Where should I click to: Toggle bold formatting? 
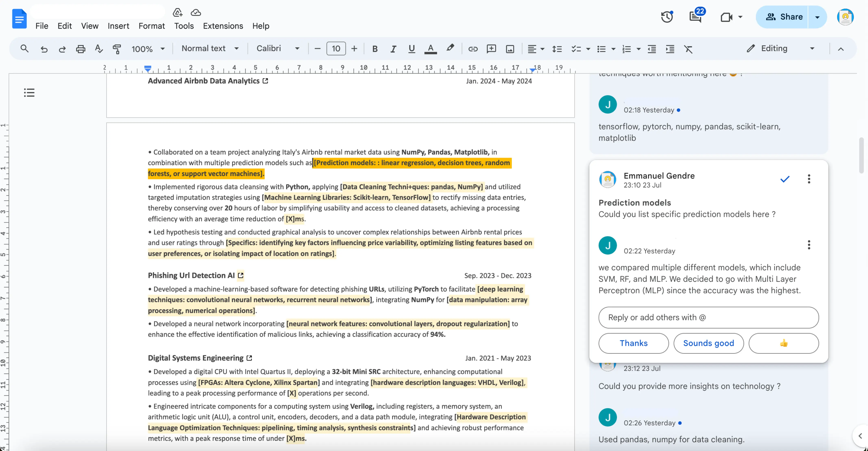point(375,49)
